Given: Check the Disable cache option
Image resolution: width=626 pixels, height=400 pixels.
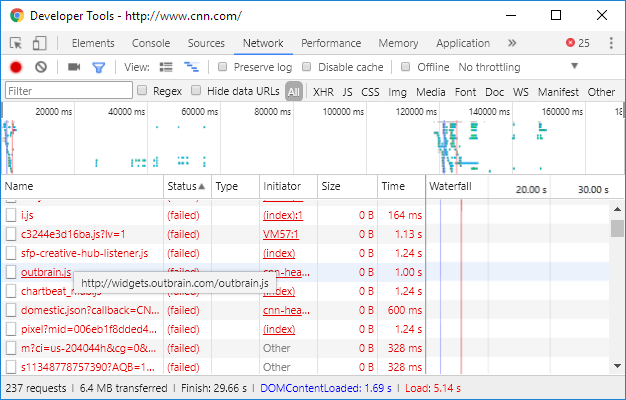Looking at the screenshot, I should 307,67.
